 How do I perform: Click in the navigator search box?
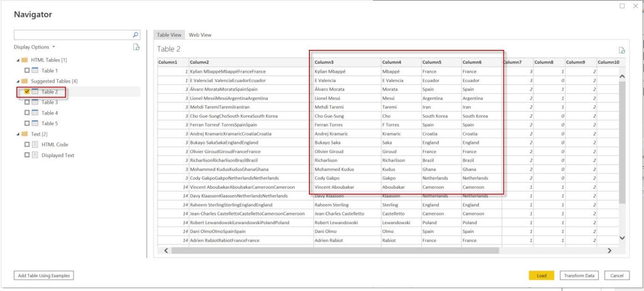point(73,35)
